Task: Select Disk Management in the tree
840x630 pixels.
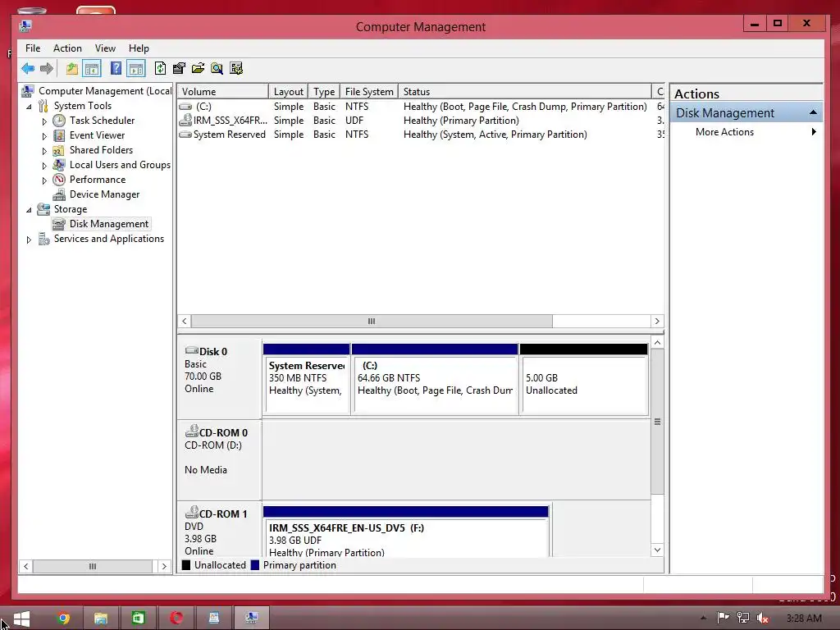Action: [x=109, y=224]
